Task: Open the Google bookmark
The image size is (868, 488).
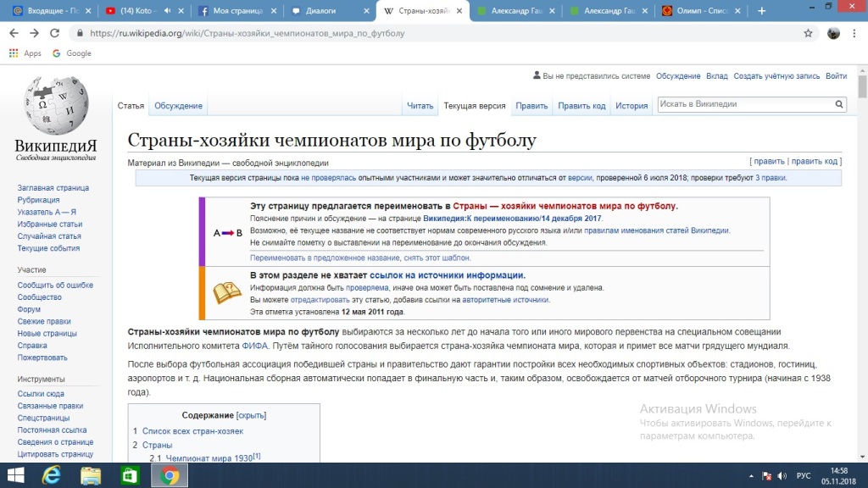Action: [x=72, y=53]
